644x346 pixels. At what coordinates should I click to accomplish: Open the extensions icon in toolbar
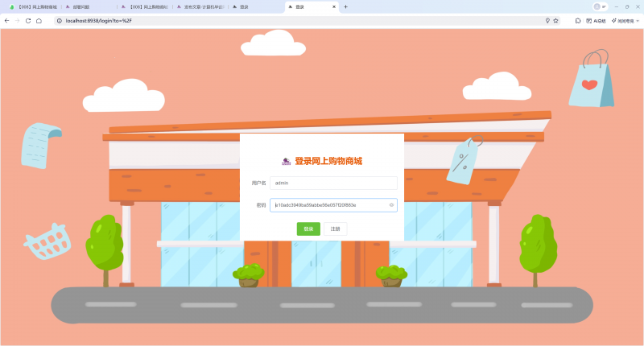[x=576, y=20]
